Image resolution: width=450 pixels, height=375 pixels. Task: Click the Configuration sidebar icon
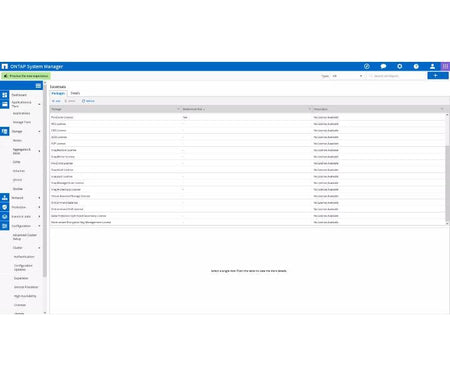pyautogui.click(x=5, y=226)
